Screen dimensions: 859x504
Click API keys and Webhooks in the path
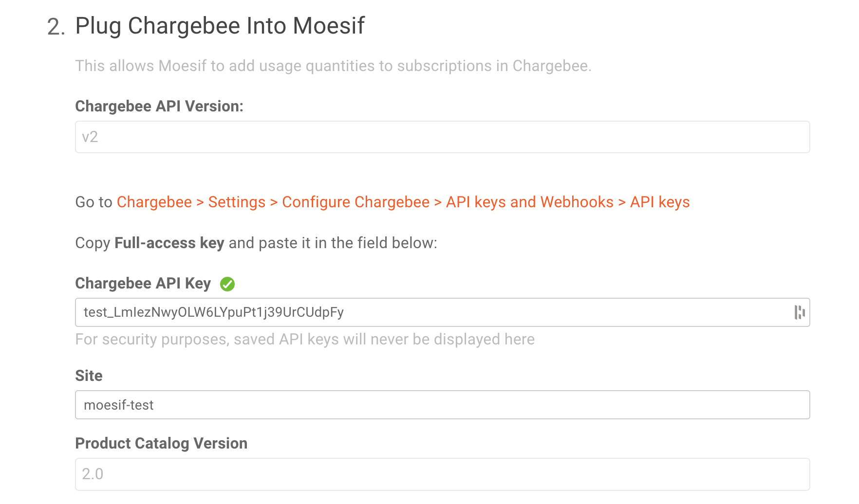tap(529, 202)
